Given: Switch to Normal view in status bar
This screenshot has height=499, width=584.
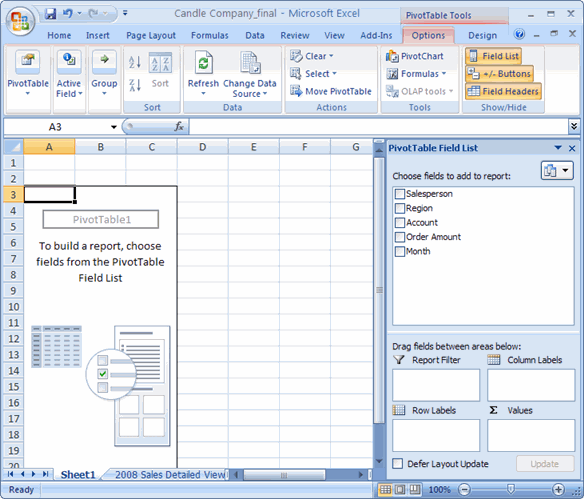Looking at the screenshot, I should point(385,489).
